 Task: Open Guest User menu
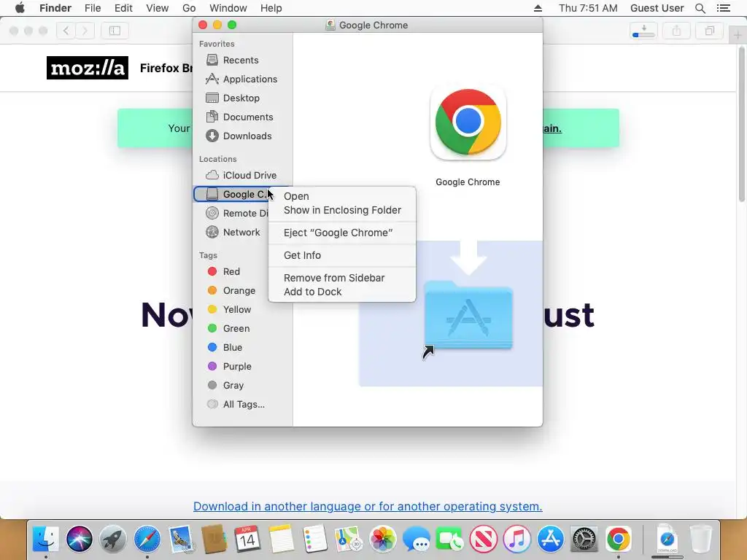[657, 8]
